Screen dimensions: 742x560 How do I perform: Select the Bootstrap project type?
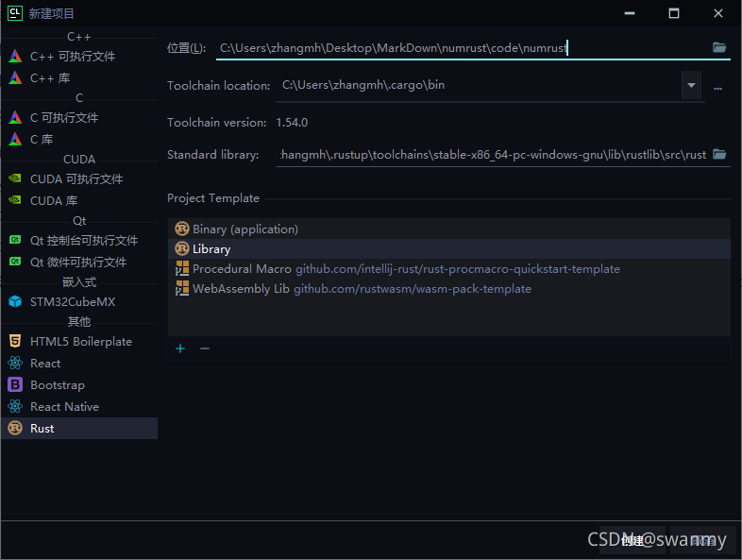[x=79, y=385]
